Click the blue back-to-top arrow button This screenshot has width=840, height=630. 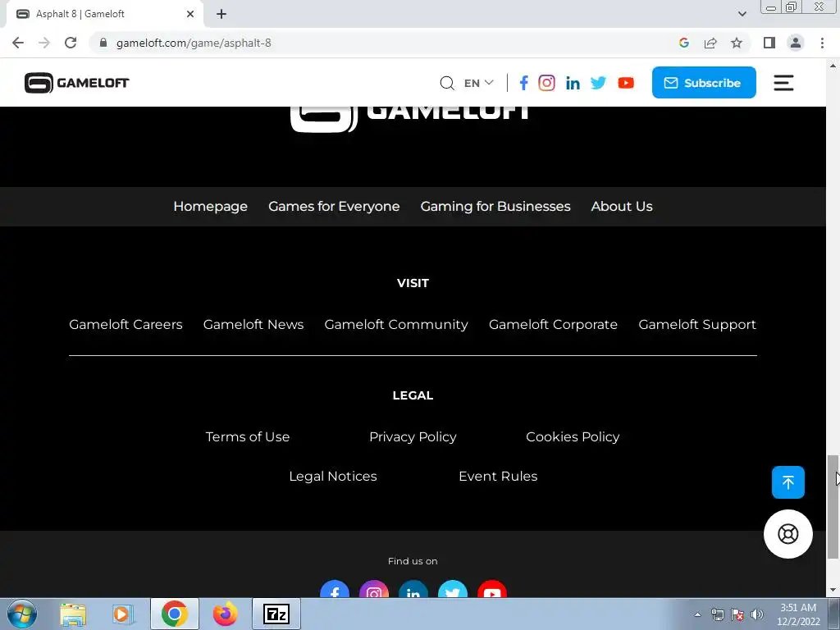click(788, 482)
